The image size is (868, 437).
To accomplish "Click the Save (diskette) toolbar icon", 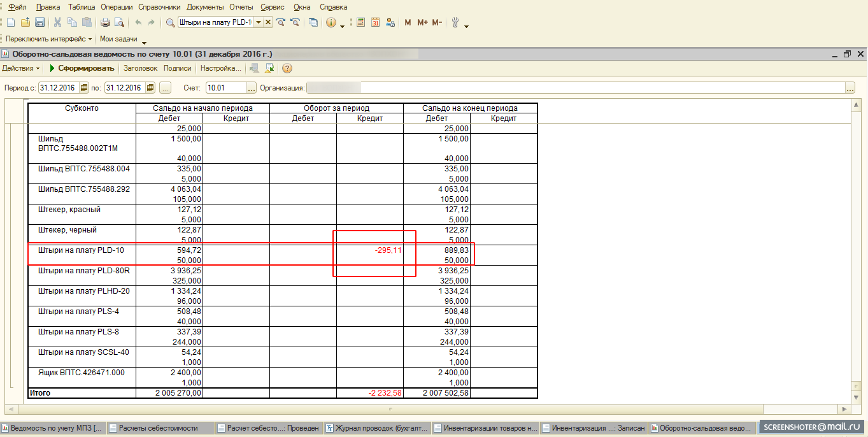I will point(39,22).
